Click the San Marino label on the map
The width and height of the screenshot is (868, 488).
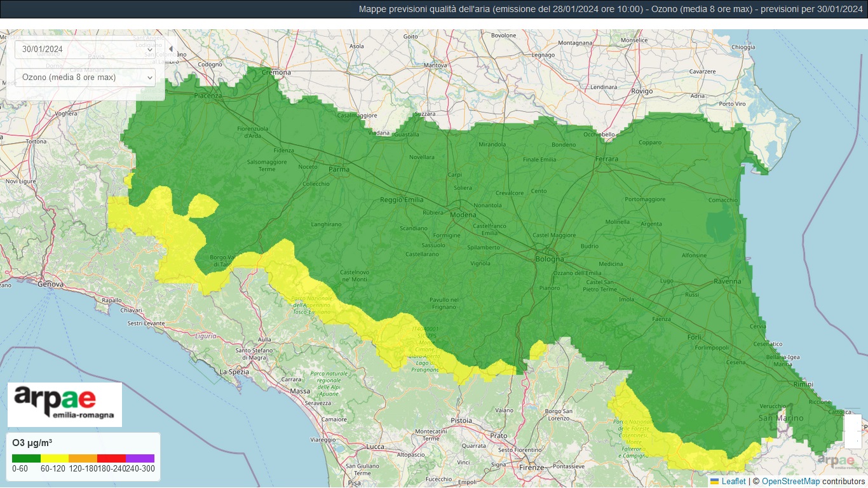[x=781, y=418]
